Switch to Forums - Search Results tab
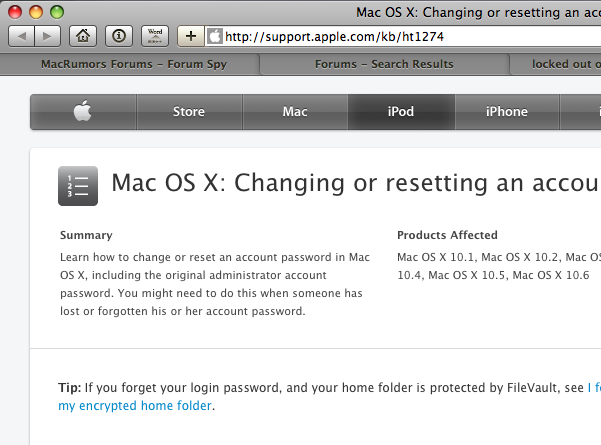Viewport: 601px width, 445px height. (384, 63)
